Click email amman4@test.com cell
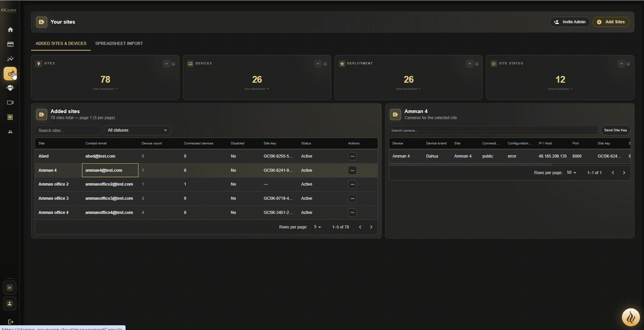The image size is (644, 330). point(110,170)
